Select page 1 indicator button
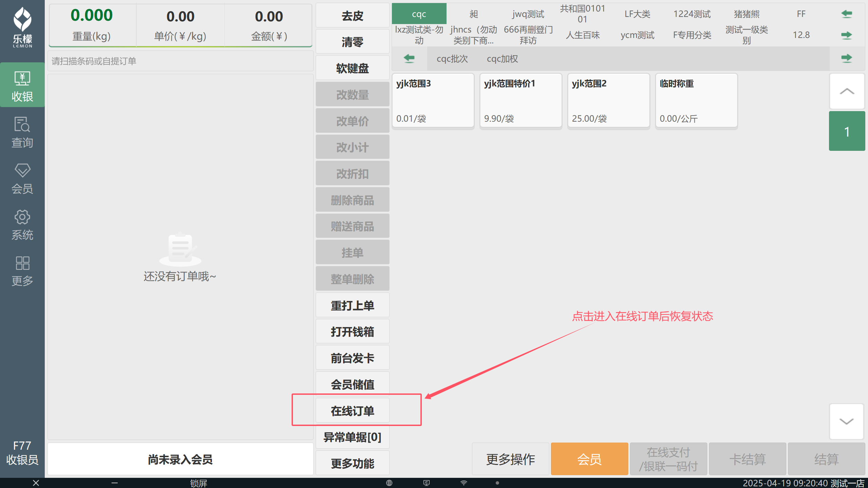Screen dimensions: 868x488 (x=847, y=131)
